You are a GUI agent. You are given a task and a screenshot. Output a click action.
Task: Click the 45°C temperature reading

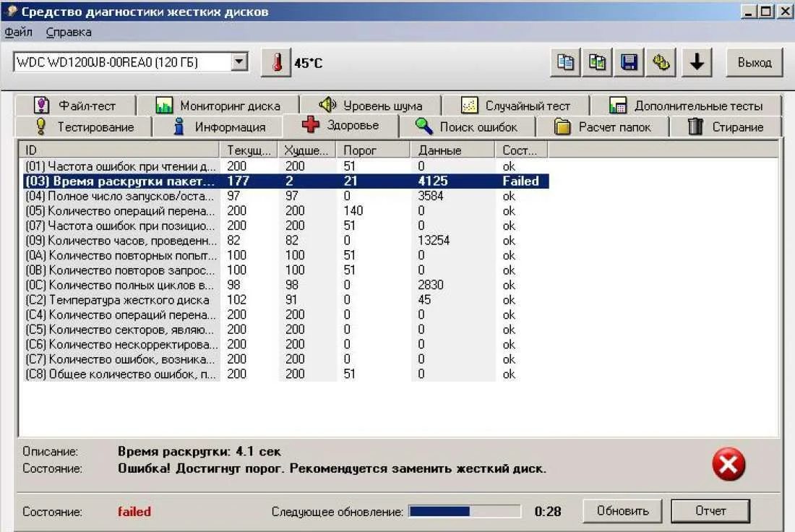[x=309, y=64]
